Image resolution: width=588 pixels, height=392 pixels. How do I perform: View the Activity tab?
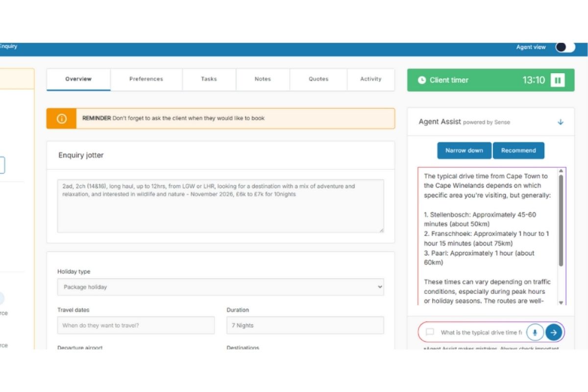pyautogui.click(x=370, y=79)
